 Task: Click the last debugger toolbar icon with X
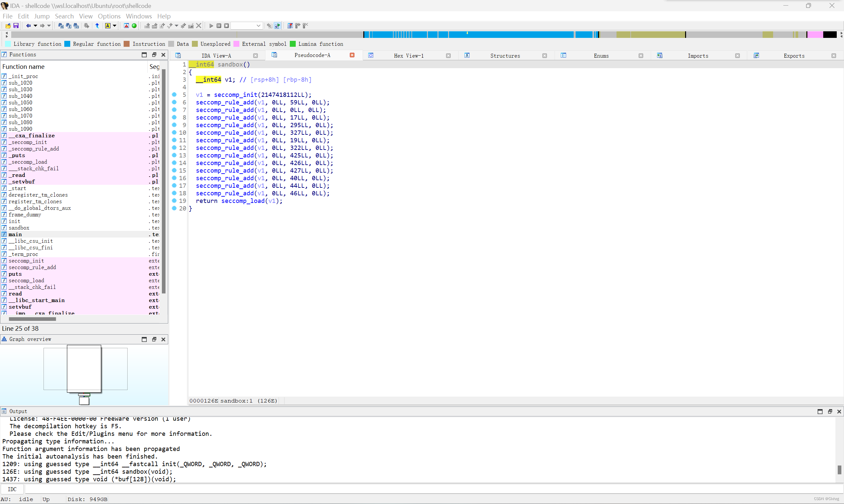[305, 26]
